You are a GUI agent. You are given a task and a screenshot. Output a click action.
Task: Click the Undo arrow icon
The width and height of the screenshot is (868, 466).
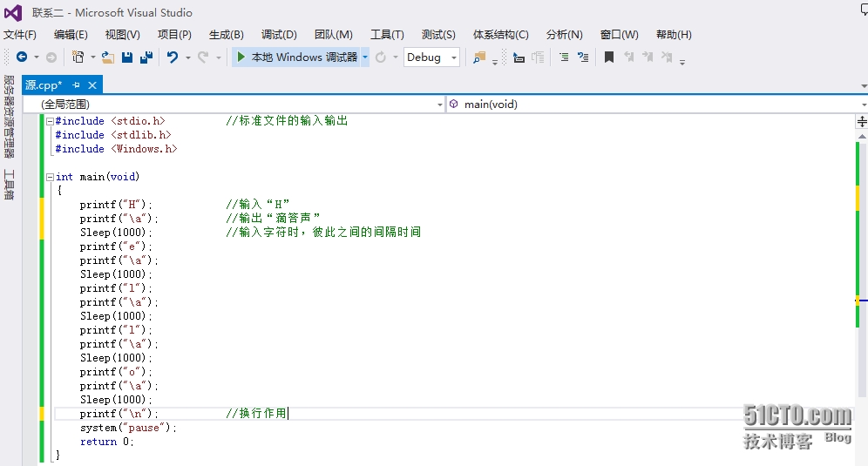(x=173, y=57)
